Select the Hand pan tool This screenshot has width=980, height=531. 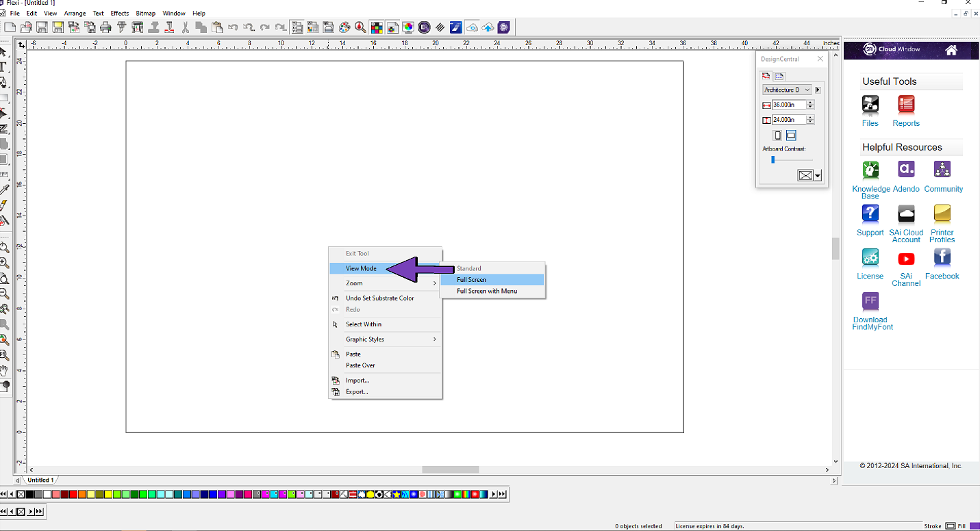[x=4, y=370]
